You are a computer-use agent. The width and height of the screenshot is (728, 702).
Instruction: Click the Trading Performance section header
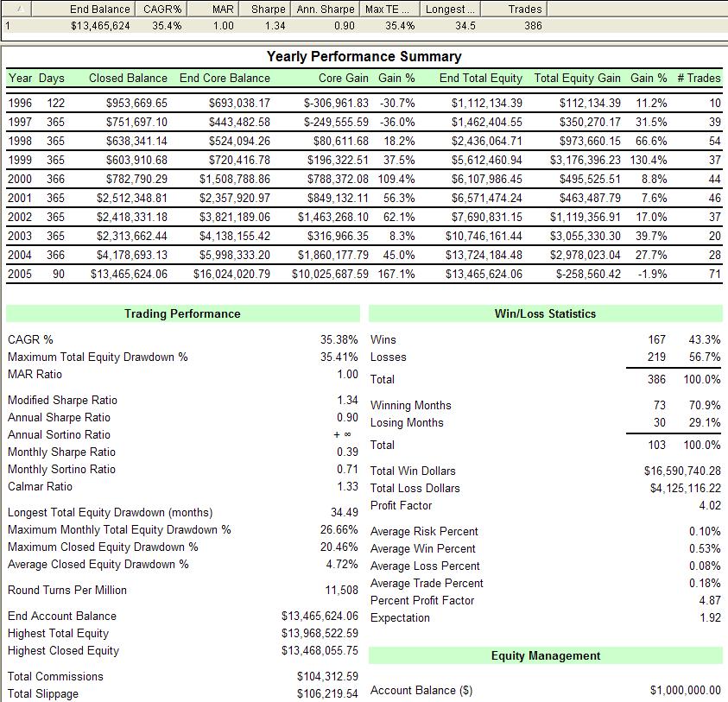[x=182, y=313]
